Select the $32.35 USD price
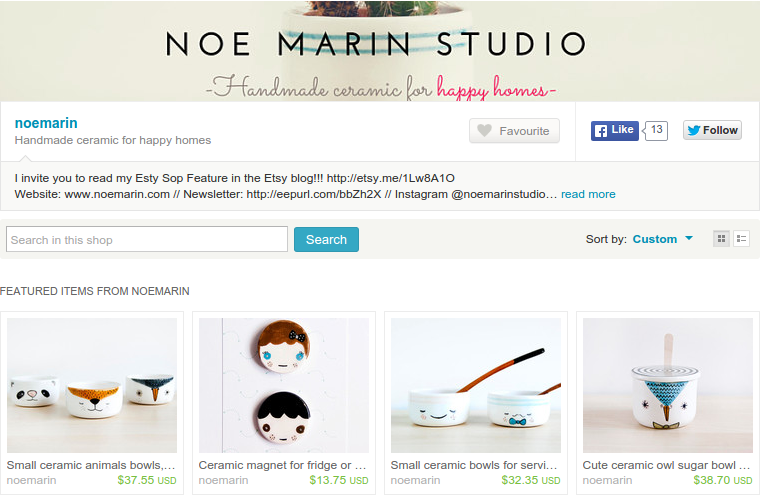The image size is (761, 496). click(x=530, y=480)
